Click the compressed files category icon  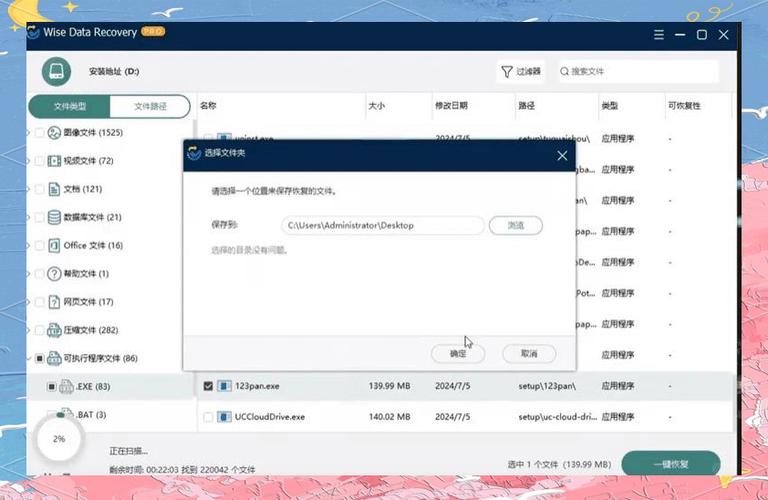(x=54, y=331)
